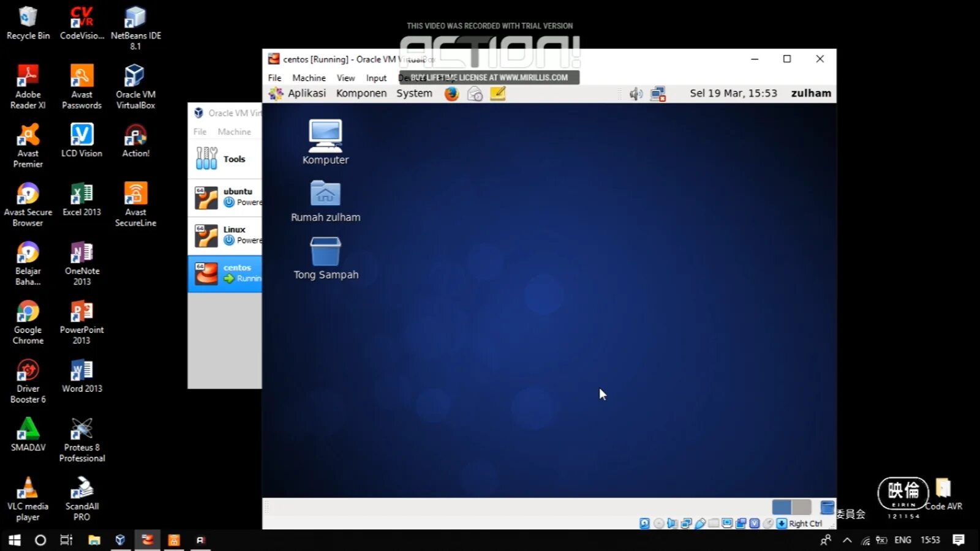
Task: Select the ubuntu VM in VirtualBox Manager
Action: point(225,198)
